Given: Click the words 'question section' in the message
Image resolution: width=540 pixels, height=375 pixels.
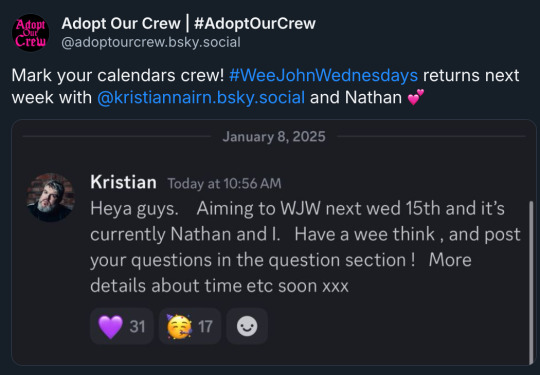Looking at the screenshot, I should [x=337, y=260].
